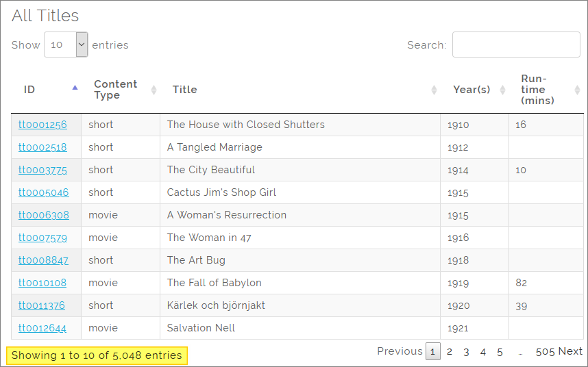Open title link tt0003775
This screenshot has width=588, height=367.
click(42, 170)
